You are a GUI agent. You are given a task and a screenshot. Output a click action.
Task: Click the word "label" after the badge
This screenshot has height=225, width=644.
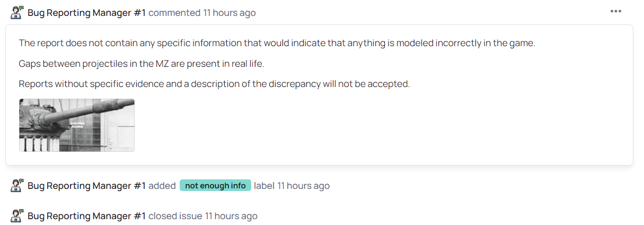264,186
